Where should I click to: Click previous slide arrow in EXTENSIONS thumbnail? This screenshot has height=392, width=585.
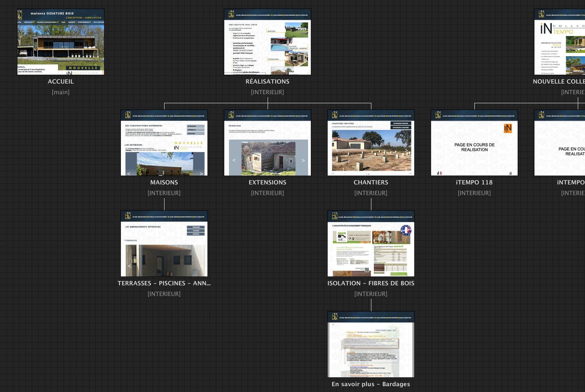(234, 160)
